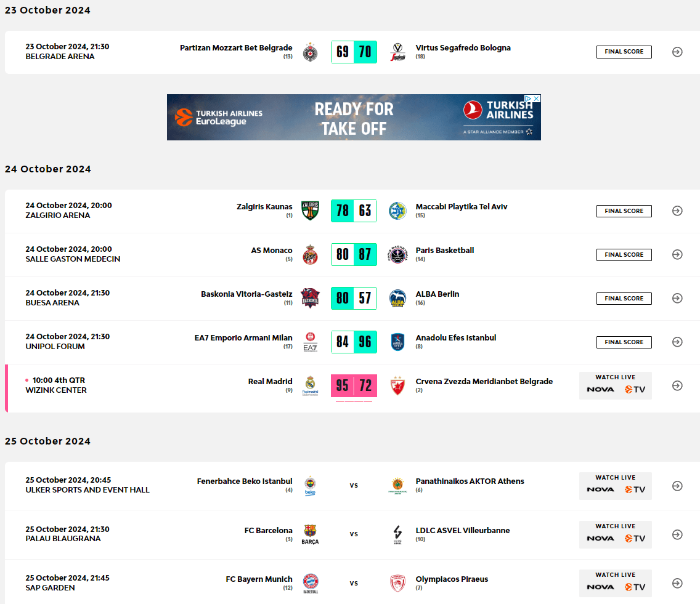This screenshot has width=700, height=604.
Task: Click the Maccabi Tel Aviv logo
Action: pos(397,211)
